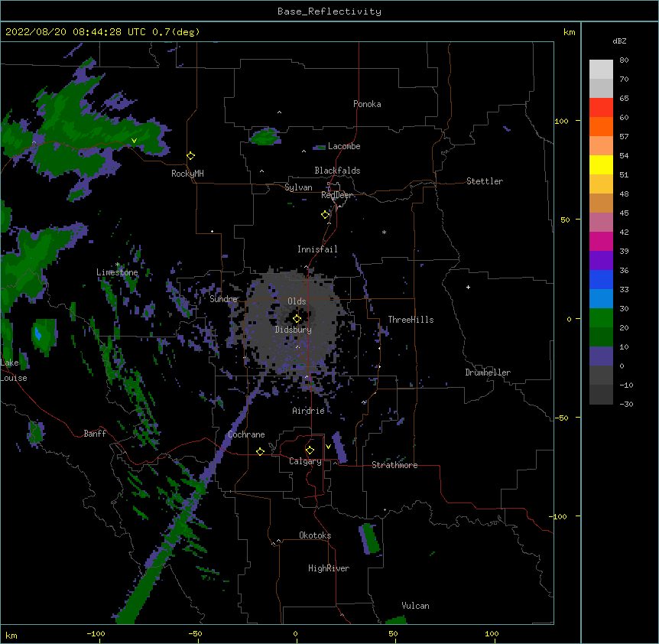
Task: Click the RedDeer city label
Action: pos(336,195)
